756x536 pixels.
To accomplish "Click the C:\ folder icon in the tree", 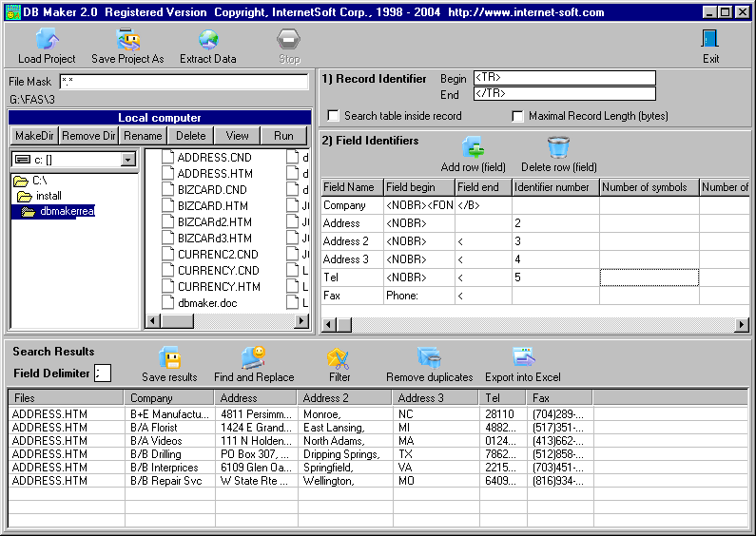I will pyautogui.click(x=21, y=181).
